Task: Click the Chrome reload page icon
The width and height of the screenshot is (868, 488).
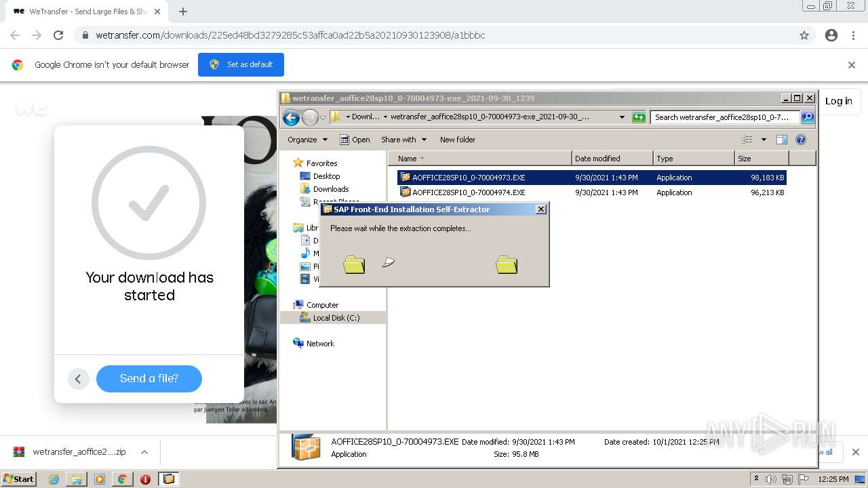Action: (58, 35)
